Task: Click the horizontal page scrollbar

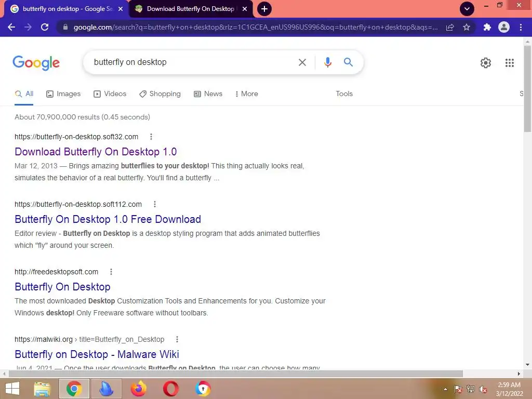Action: (235, 374)
